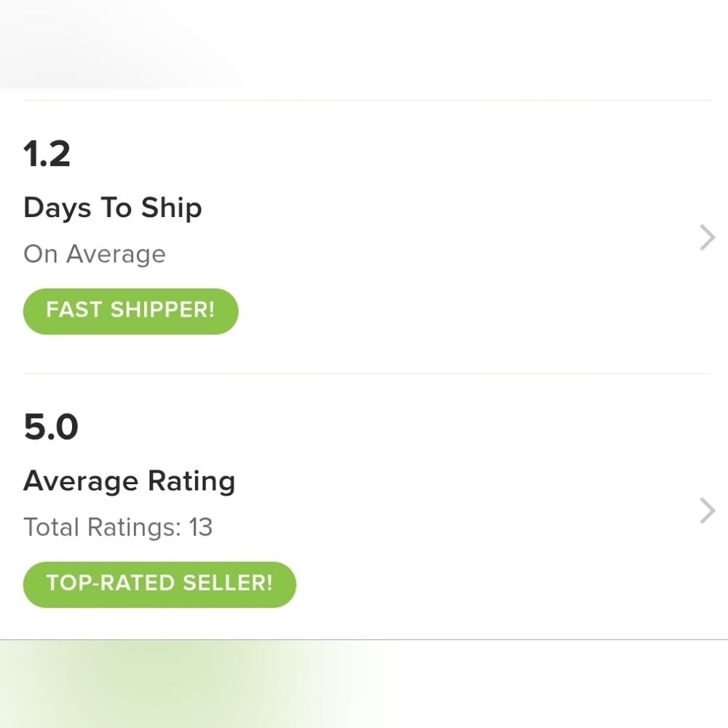Select the Days To Ship heading
The height and width of the screenshot is (728, 728).
(112, 208)
